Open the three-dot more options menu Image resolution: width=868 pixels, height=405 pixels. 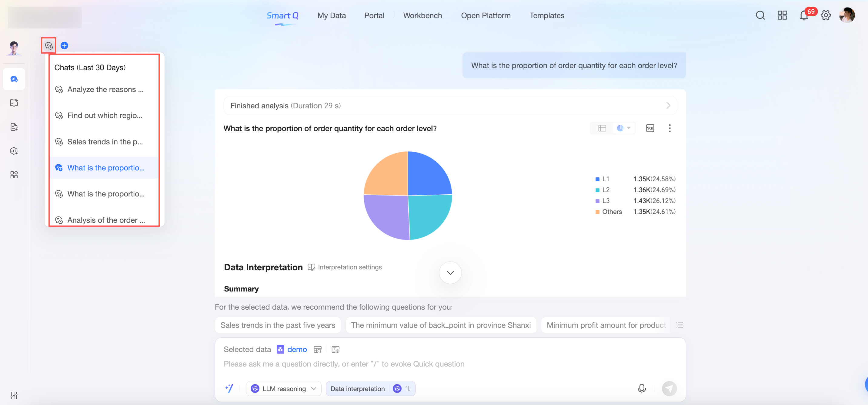669,128
